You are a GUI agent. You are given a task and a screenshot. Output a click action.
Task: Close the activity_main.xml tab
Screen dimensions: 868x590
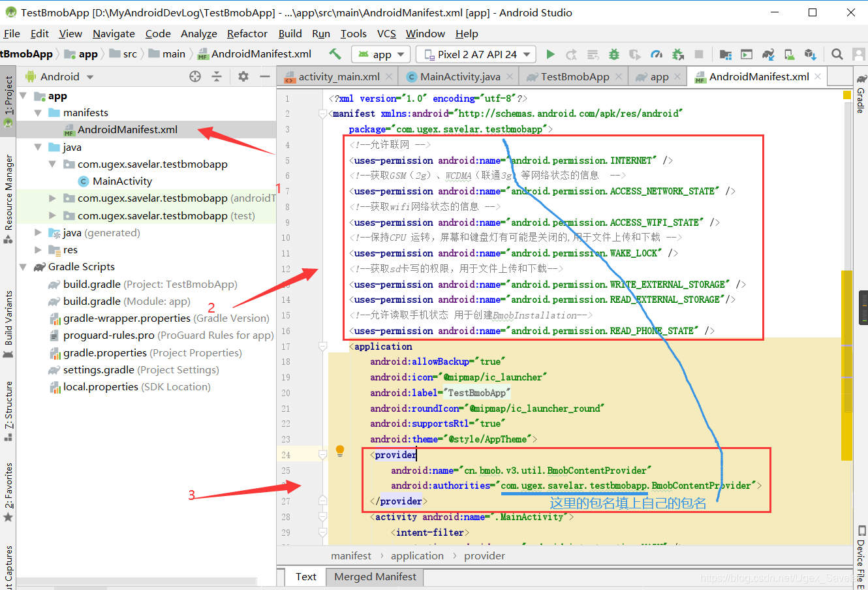pos(389,76)
